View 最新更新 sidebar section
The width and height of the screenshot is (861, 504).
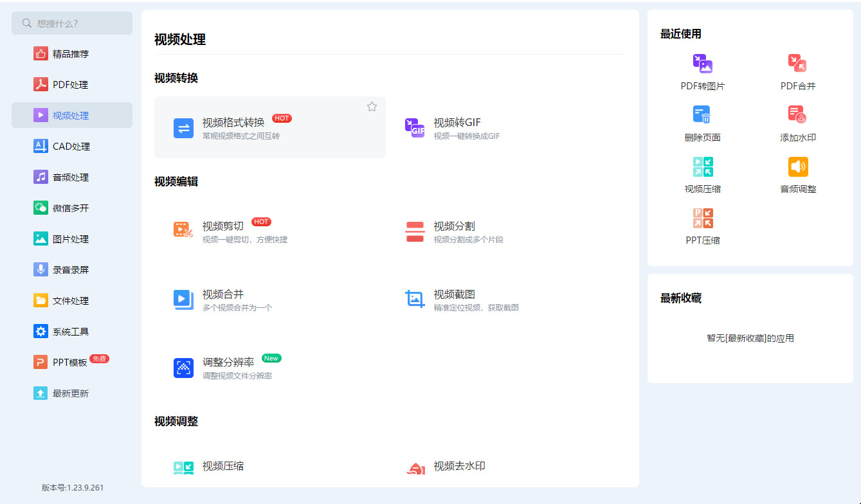click(x=72, y=393)
